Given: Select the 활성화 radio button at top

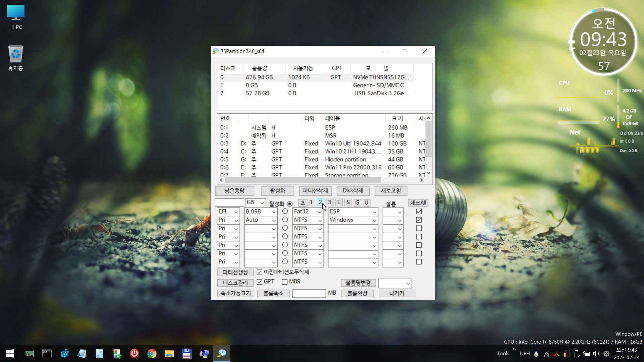Looking at the screenshot, I should [x=290, y=204].
